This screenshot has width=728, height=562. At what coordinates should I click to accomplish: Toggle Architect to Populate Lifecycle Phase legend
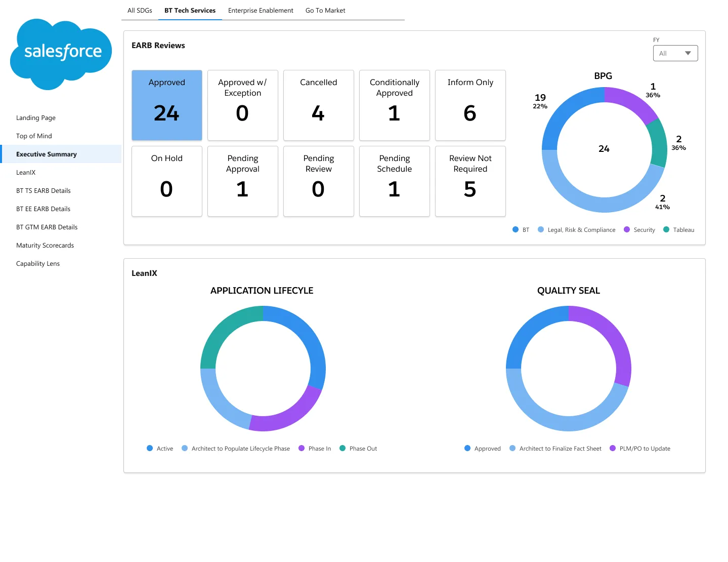tap(236, 449)
